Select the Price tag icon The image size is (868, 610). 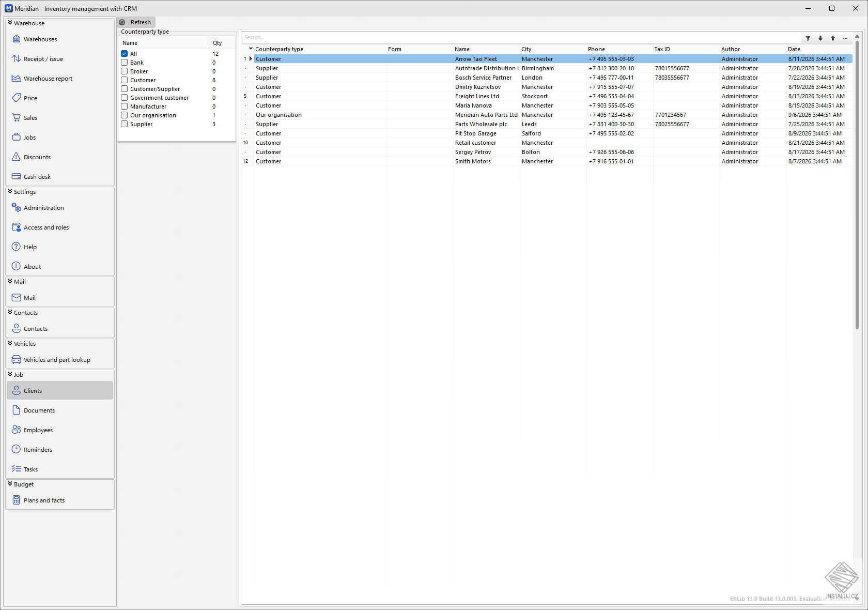pos(17,98)
